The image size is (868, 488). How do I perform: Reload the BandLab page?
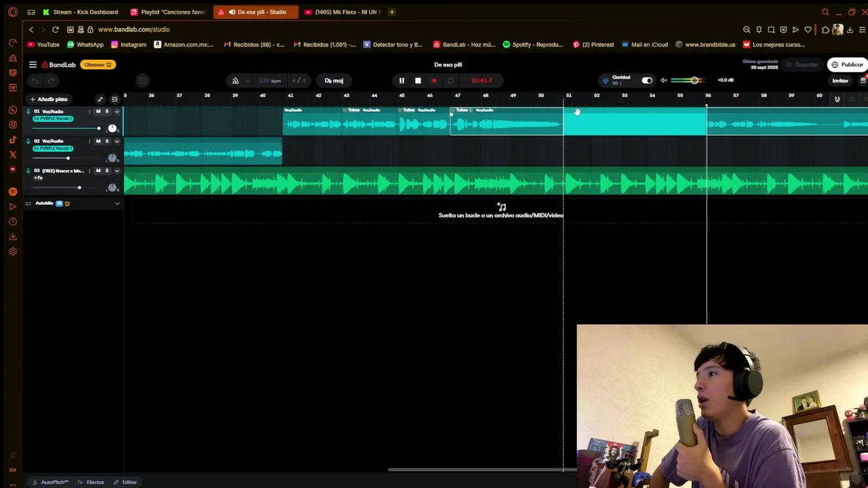point(56,30)
